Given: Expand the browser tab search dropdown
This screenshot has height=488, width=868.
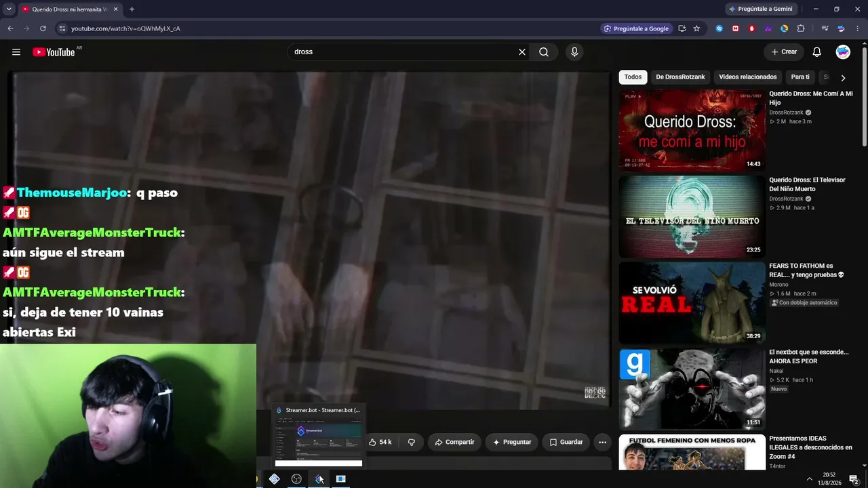Looking at the screenshot, I should pos(9,9).
